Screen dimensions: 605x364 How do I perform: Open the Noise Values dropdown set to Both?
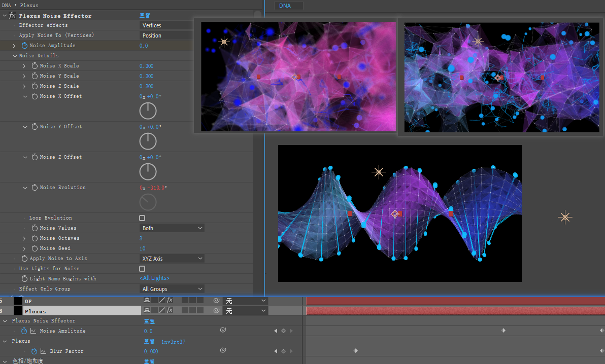point(172,228)
